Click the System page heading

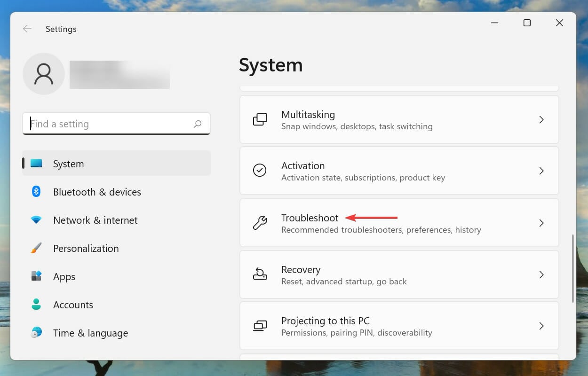point(270,65)
